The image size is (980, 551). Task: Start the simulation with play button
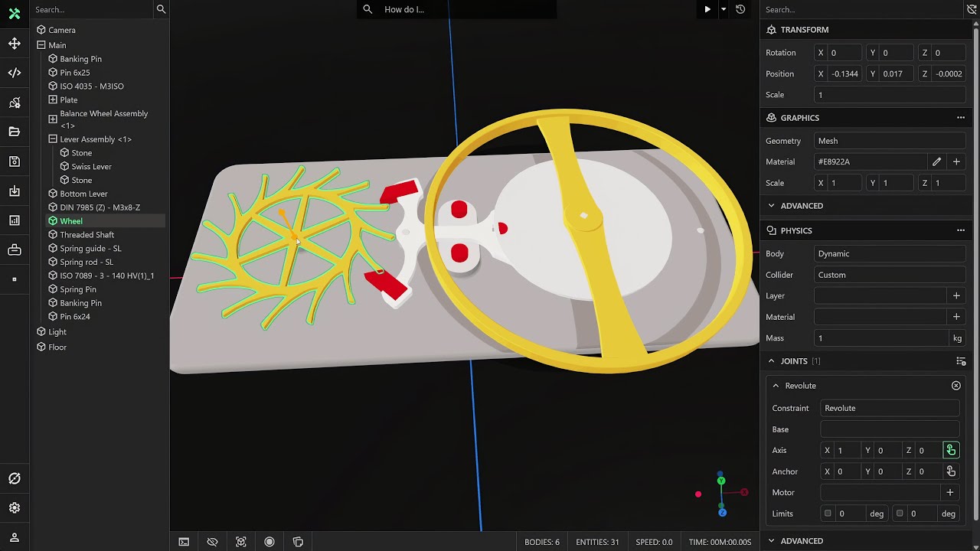click(707, 9)
